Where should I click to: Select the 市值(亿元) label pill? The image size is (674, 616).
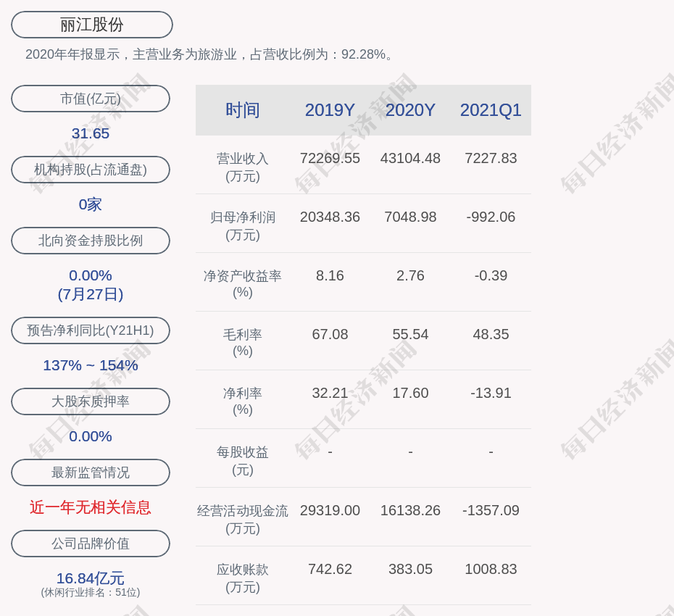[91, 99]
